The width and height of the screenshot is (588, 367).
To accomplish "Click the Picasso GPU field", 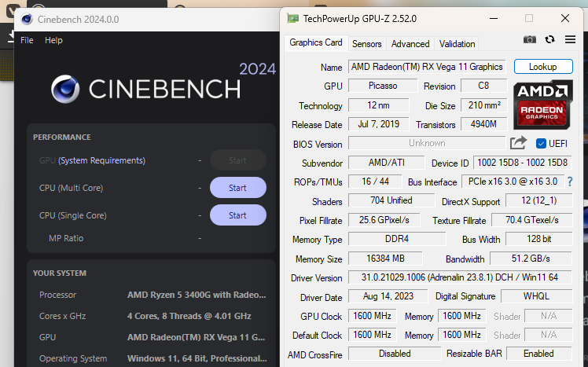I will point(383,86).
